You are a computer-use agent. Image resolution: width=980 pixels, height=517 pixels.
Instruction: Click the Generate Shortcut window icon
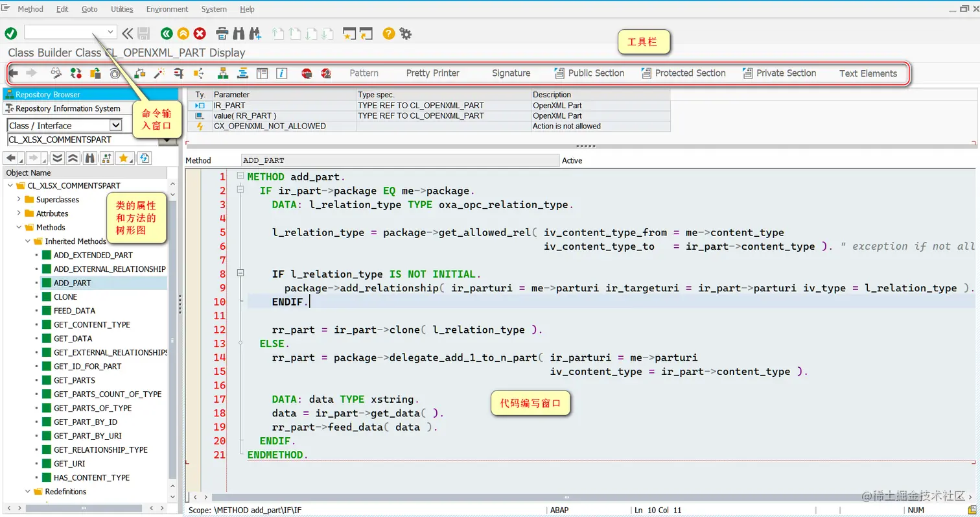coord(366,33)
